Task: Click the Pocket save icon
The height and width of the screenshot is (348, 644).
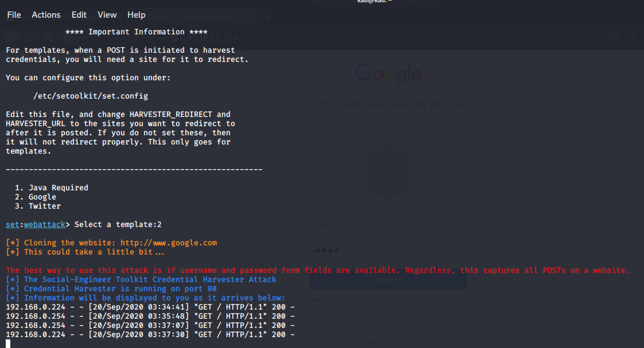Action: (615, 38)
